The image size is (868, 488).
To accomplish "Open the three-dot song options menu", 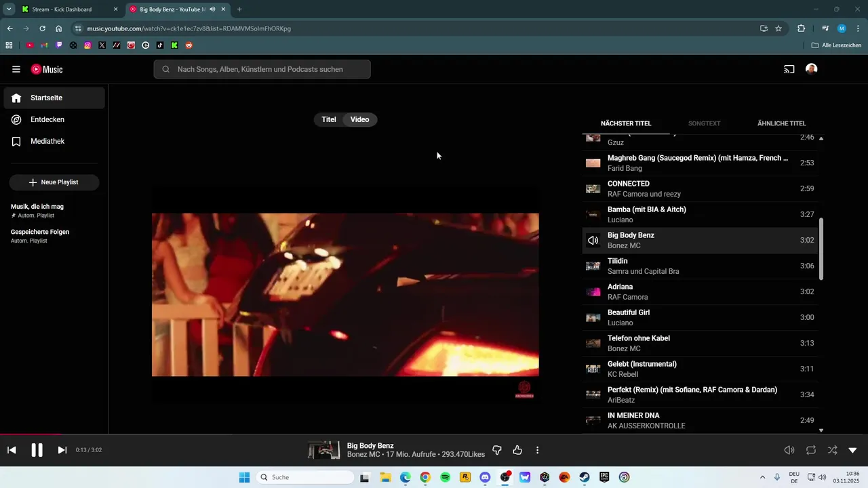I will coord(538,450).
